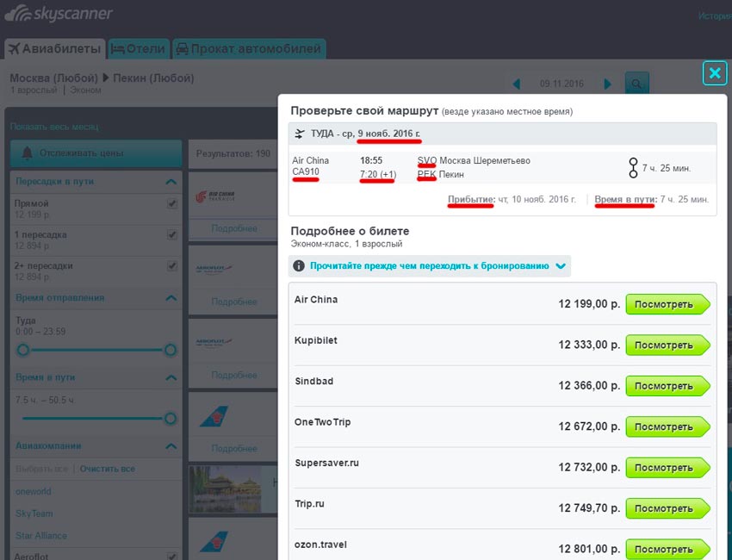
Task: Collapse the Пересадки в пути section
Action: tap(171, 182)
